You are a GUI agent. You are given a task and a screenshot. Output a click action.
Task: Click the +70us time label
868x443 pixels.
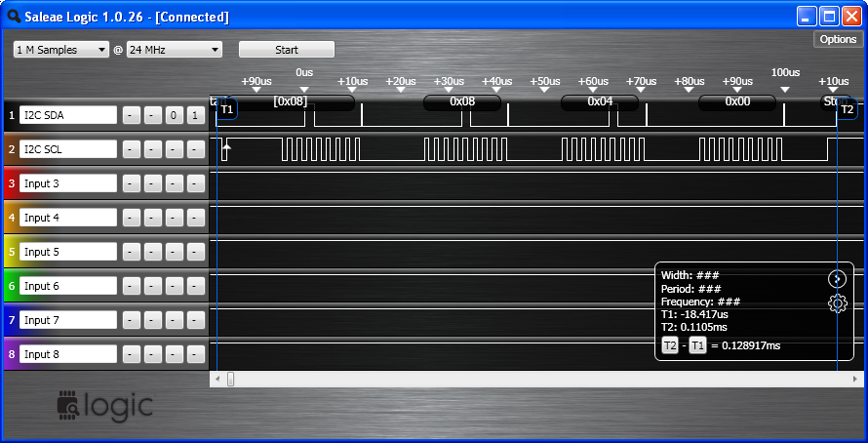(641, 81)
